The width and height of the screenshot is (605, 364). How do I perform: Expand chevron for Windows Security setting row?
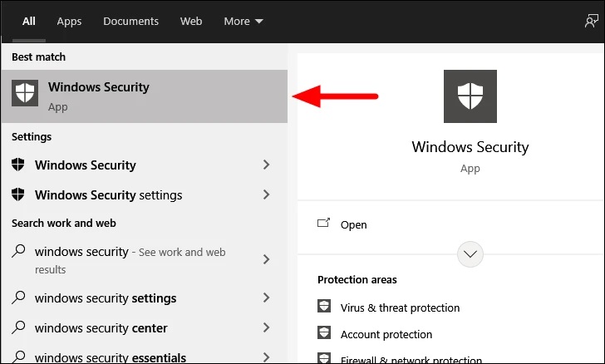(266, 165)
